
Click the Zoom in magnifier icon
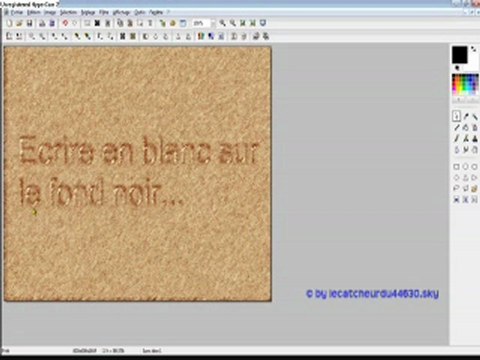222,23
